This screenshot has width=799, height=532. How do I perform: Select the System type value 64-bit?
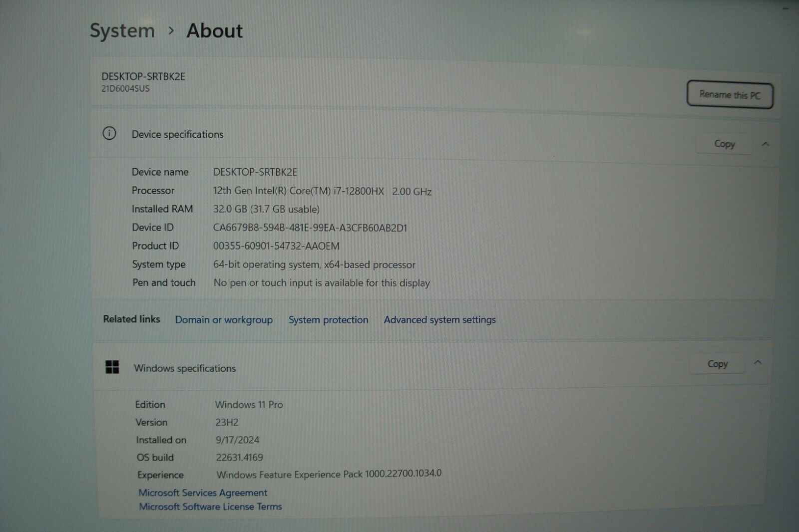click(314, 265)
